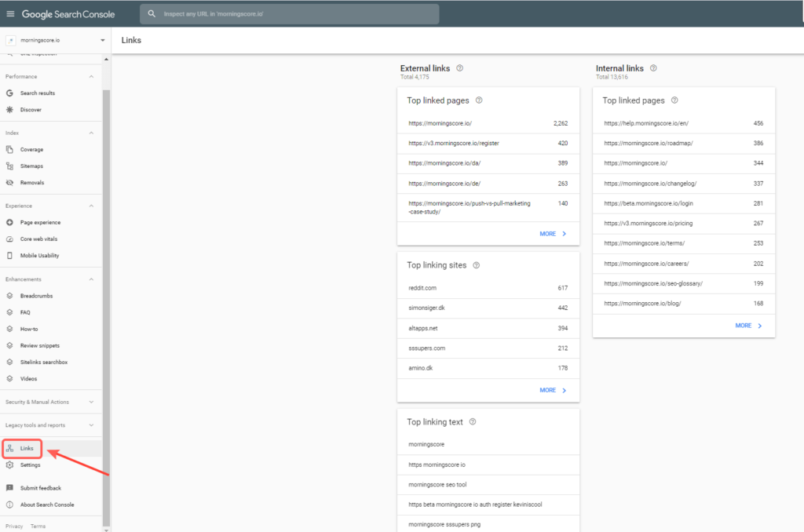Expand Legacy tools and reports section

pos(91,425)
